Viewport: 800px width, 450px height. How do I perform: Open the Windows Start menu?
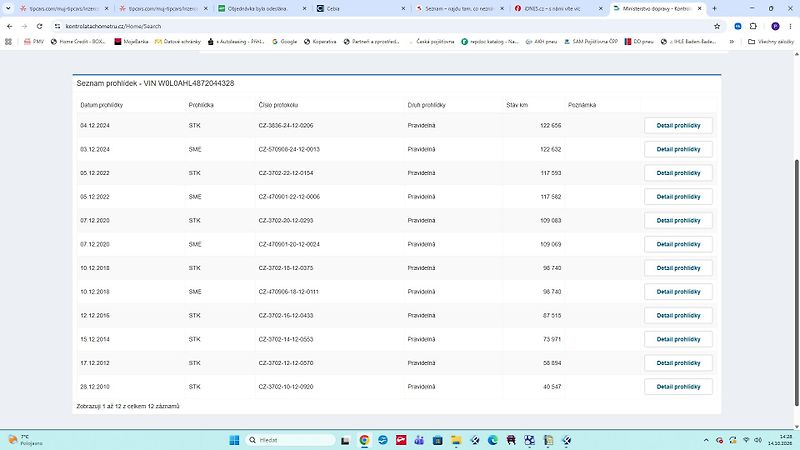(234, 440)
